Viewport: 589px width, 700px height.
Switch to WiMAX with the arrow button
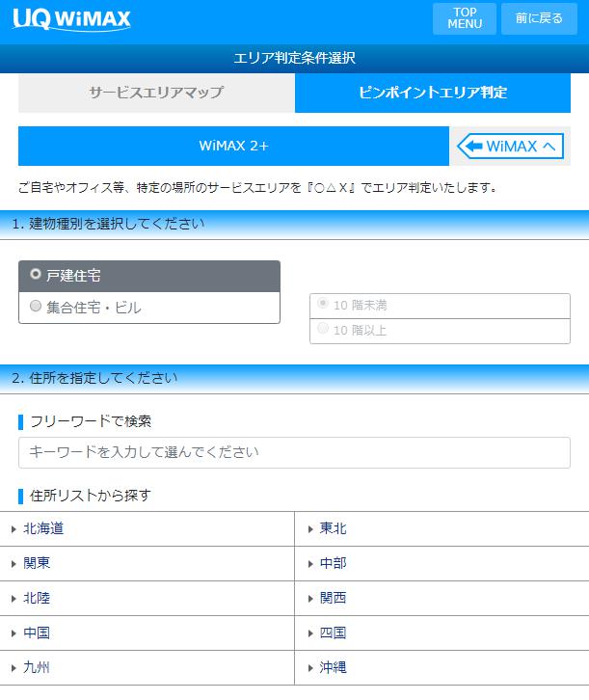(x=511, y=146)
